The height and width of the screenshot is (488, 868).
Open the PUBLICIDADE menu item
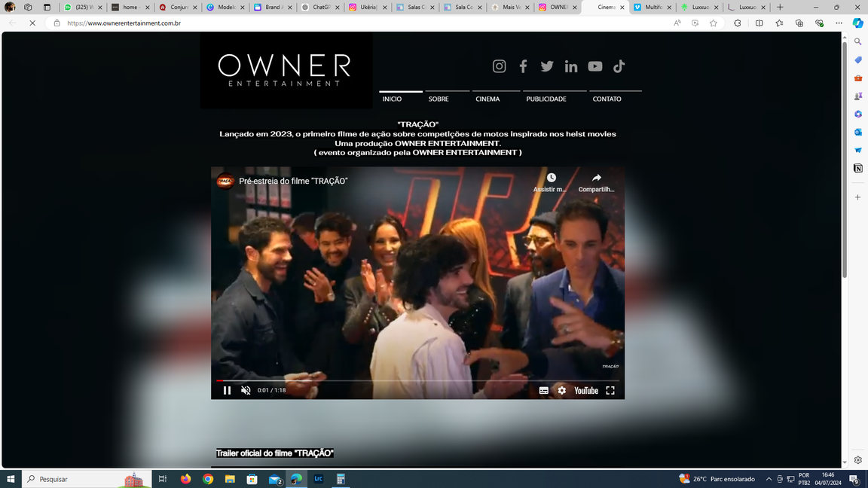[546, 99]
